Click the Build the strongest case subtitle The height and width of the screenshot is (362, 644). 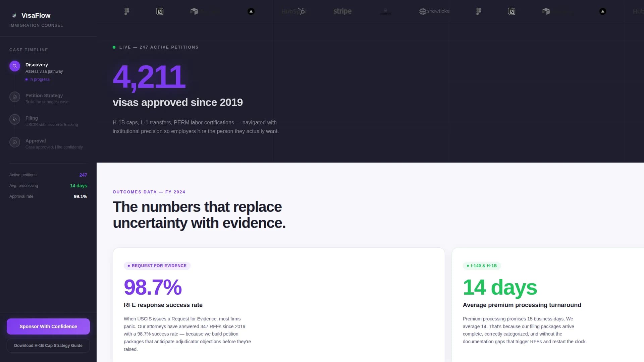tap(47, 102)
